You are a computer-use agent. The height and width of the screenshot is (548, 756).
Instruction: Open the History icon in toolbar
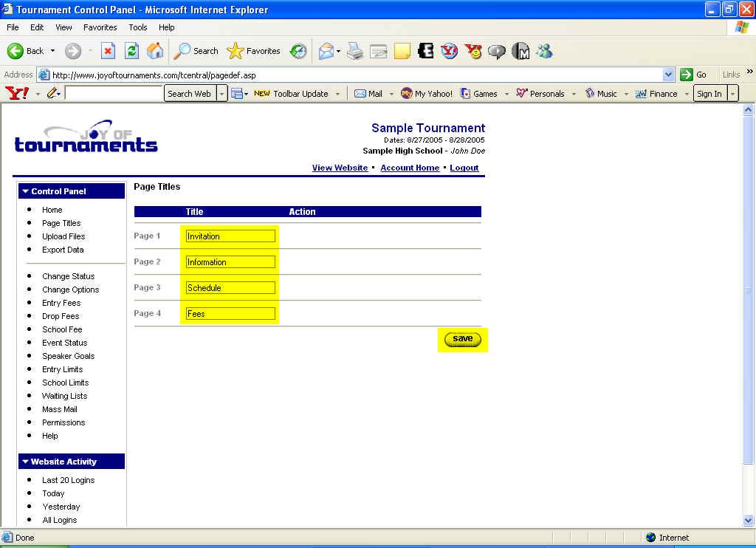pos(298,51)
